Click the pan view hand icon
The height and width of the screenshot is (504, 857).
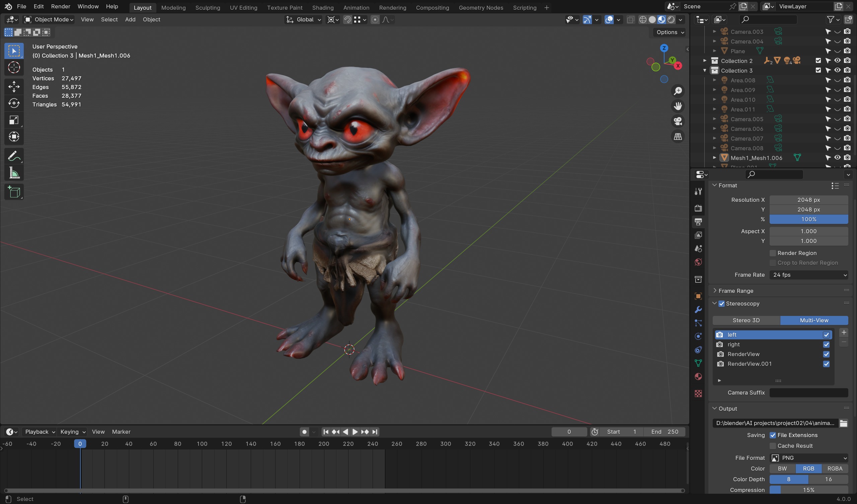click(x=678, y=106)
